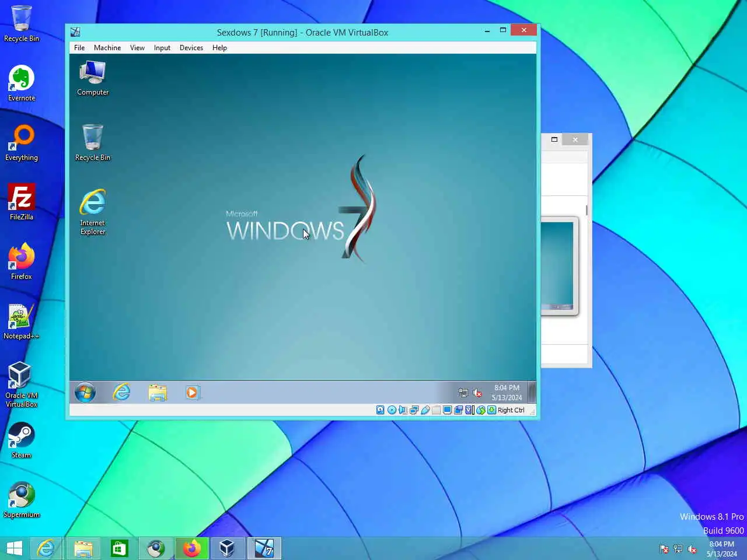
Task: Click VirtualBox USB indicator
Action: 425,410
